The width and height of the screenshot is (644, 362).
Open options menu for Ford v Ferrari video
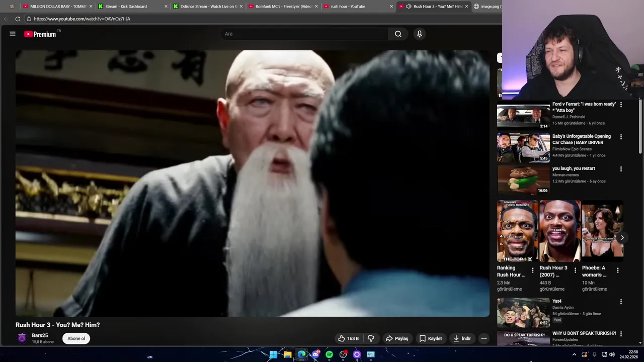[621, 105]
